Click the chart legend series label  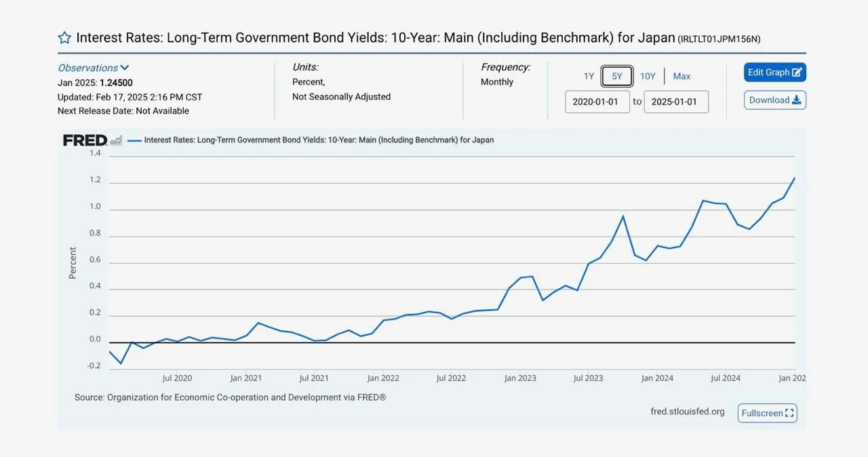319,140
